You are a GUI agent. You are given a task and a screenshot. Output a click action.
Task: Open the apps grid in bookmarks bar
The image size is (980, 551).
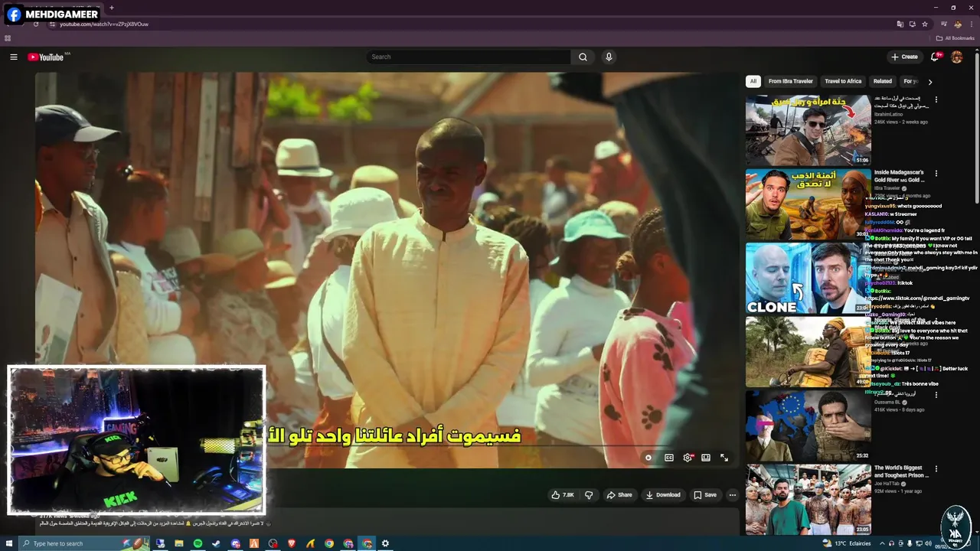click(x=8, y=38)
